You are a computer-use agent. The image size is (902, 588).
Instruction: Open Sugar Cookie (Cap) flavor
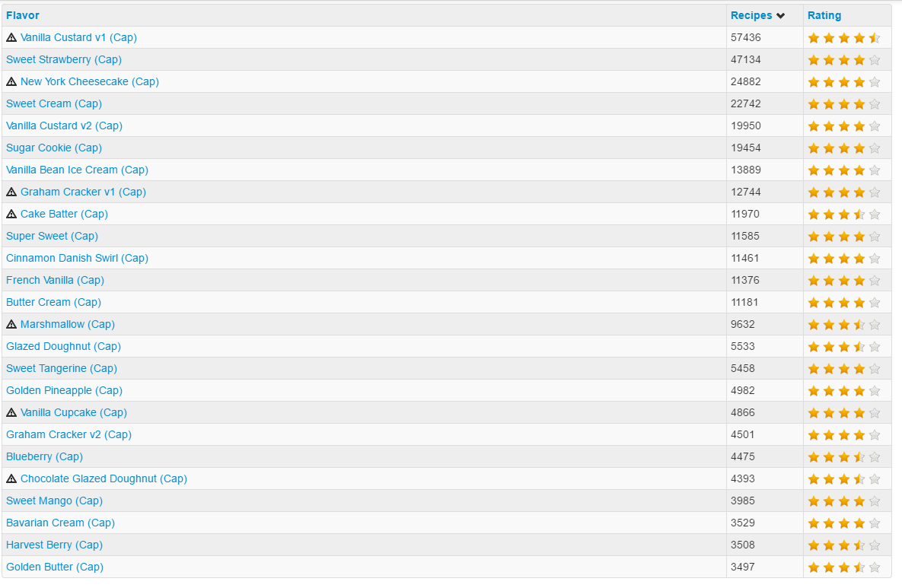[54, 148]
